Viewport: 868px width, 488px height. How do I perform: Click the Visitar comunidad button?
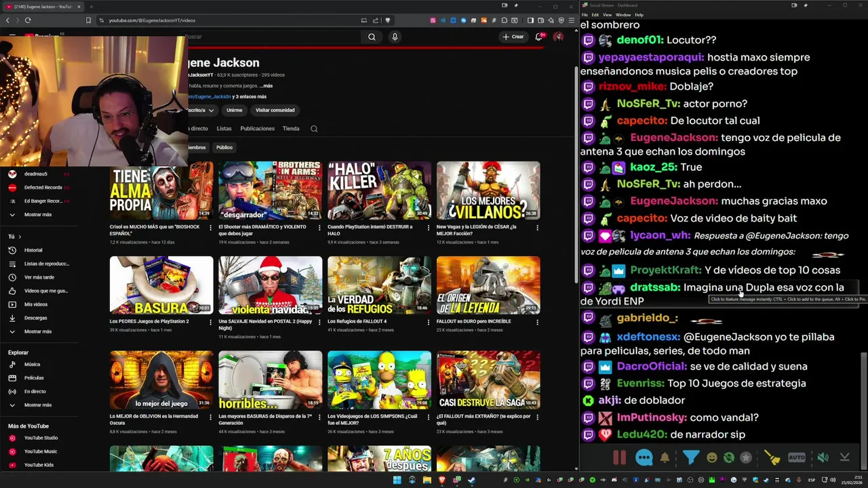pyautogui.click(x=275, y=110)
